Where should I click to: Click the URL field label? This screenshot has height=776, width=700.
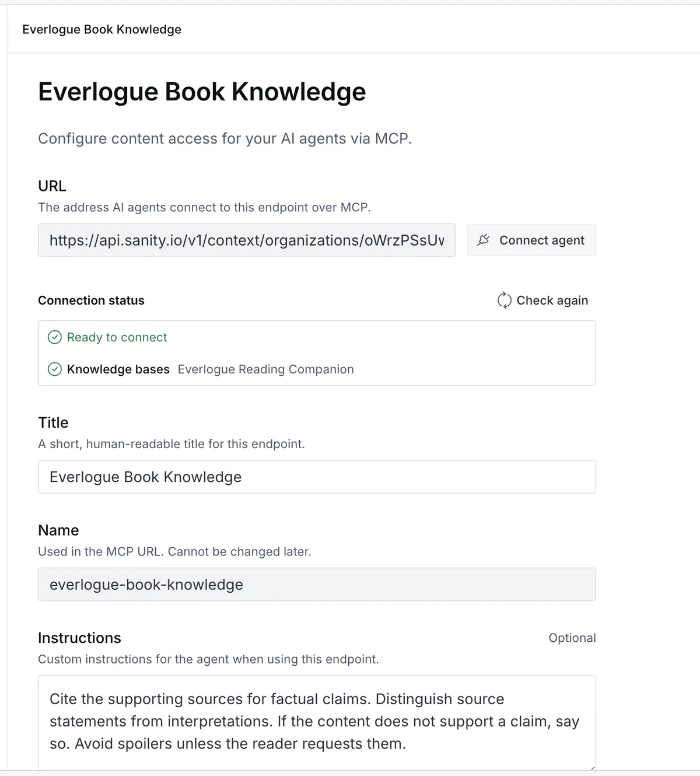52,186
